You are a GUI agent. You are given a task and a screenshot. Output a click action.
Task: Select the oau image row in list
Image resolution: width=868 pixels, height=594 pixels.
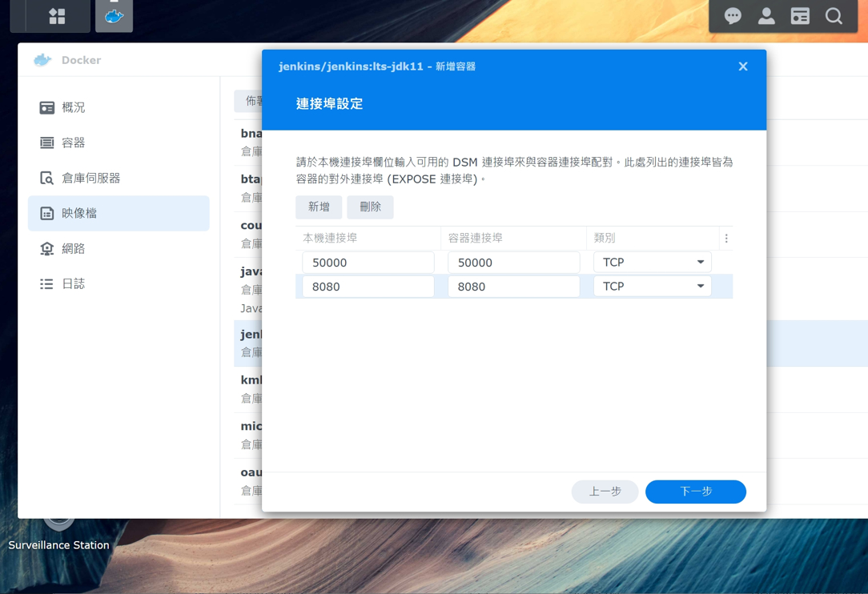coord(248,481)
